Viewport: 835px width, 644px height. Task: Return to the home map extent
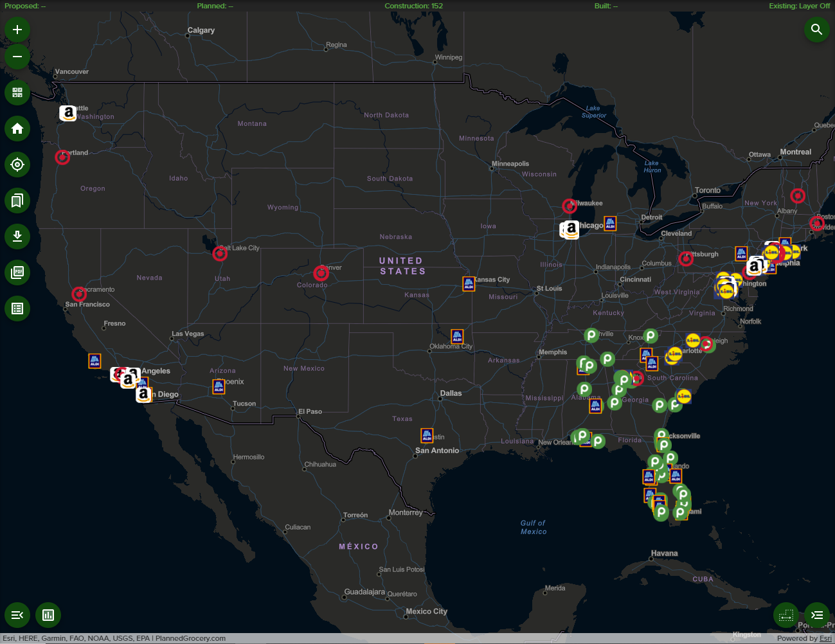tap(17, 129)
